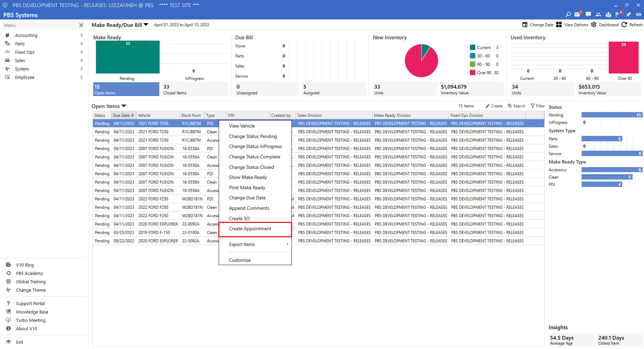Expand the Employee menu arrow
Screen dimensions: 644x349
[82, 77]
